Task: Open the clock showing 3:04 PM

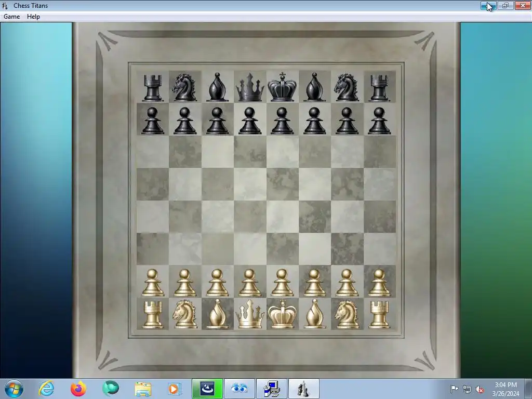Action: click(506, 389)
